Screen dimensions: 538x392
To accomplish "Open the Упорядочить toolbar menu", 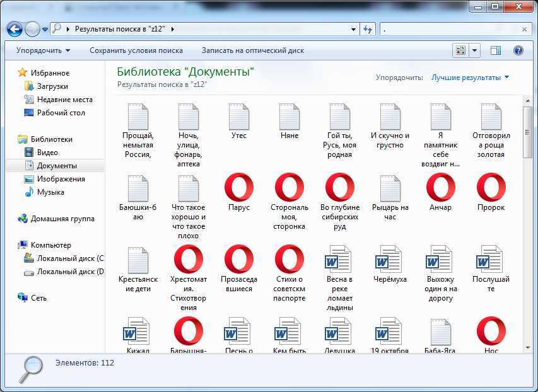I will [44, 50].
